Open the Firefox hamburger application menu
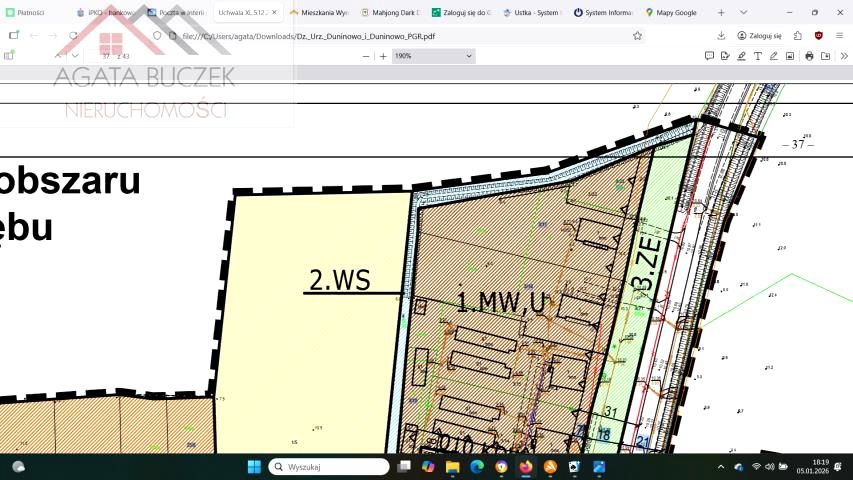Image resolution: width=853 pixels, height=480 pixels. pyautogui.click(x=840, y=35)
